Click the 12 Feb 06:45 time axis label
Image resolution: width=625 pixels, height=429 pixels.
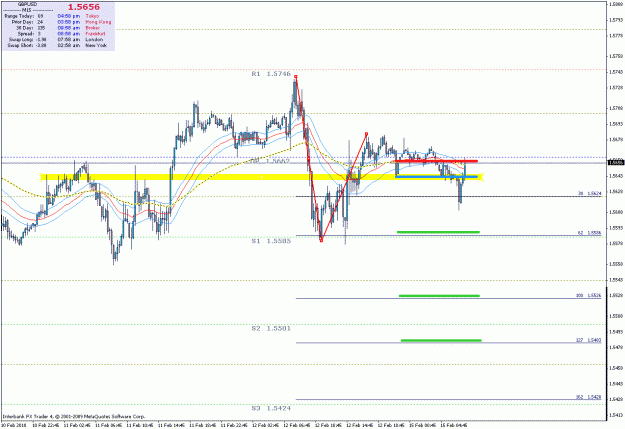click(296, 425)
